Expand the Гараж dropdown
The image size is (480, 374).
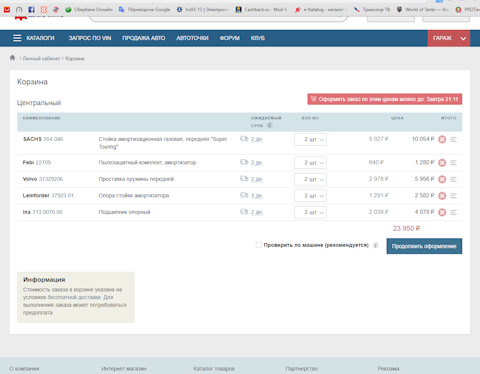[x=449, y=38]
